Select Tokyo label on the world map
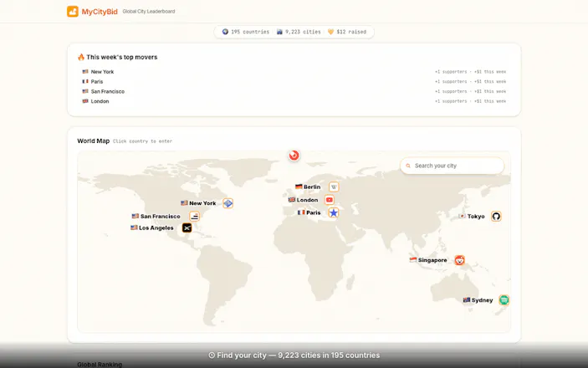The height and width of the screenshot is (368, 588). coord(476,217)
